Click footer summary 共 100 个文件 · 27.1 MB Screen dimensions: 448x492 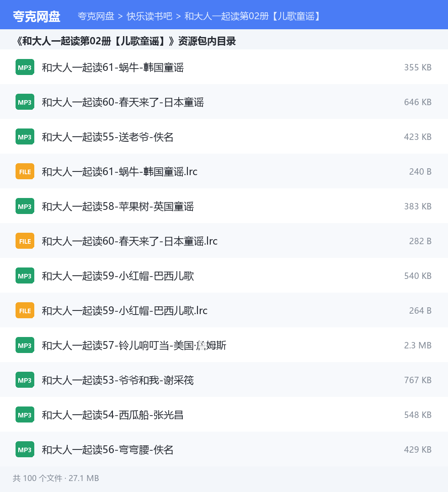[56, 478]
